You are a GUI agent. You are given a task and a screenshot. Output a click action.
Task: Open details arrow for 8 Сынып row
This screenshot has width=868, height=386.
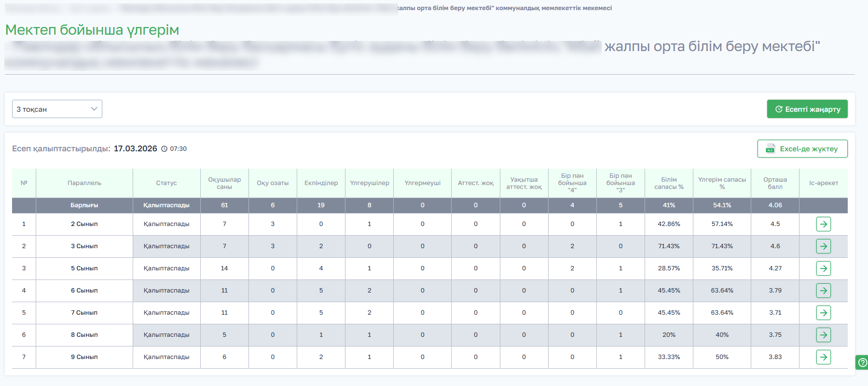click(x=823, y=335)
